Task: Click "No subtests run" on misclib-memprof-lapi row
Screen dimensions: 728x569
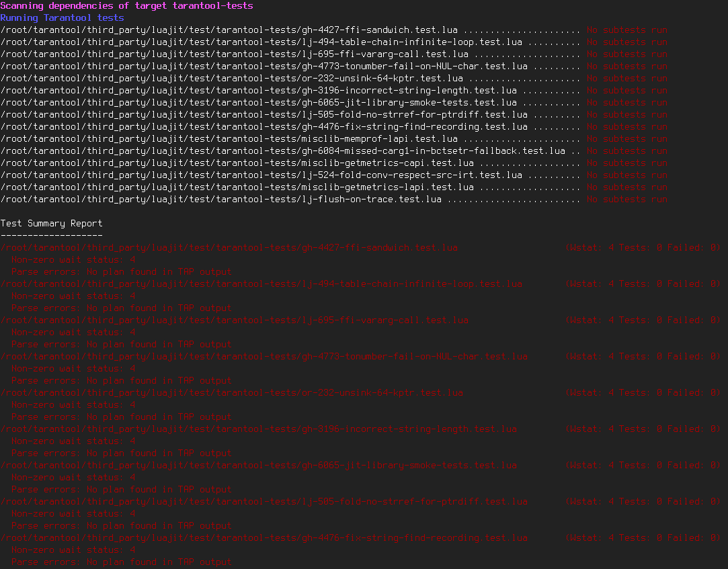Action: (626, 139)
